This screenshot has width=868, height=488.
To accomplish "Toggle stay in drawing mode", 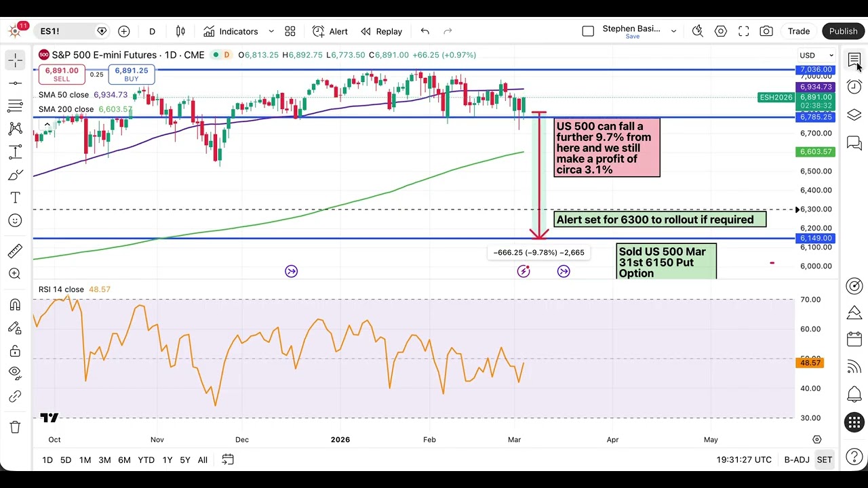I will point(15,328).
